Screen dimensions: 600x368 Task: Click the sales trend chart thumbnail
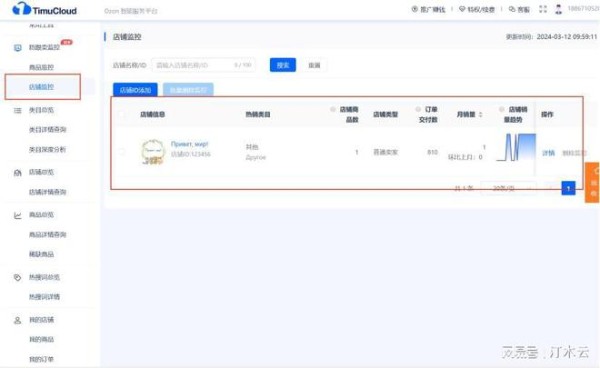click(516, 147)
